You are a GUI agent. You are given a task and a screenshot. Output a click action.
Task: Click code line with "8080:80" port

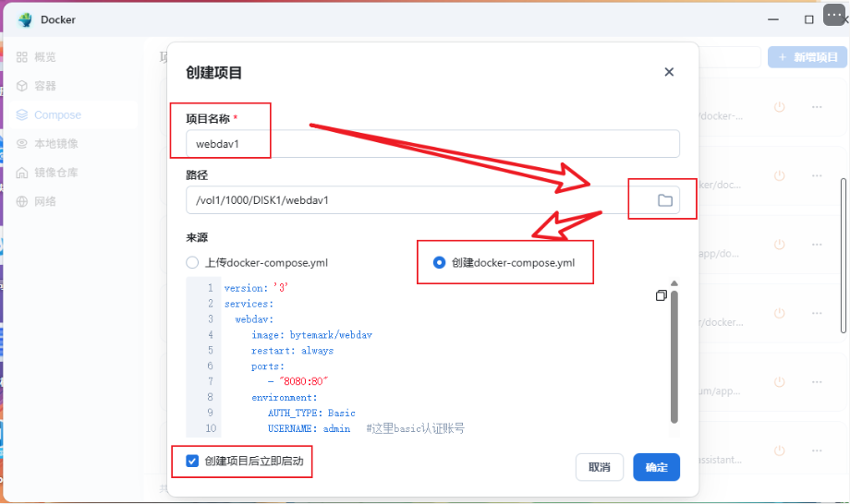pyautogui.click(x=298, y=381)
